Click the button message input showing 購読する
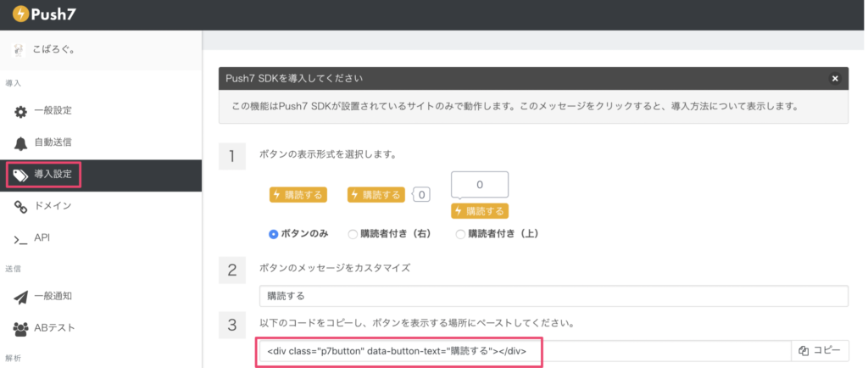The height and width of the screenshot is (368, 868). tap(554, 296)
